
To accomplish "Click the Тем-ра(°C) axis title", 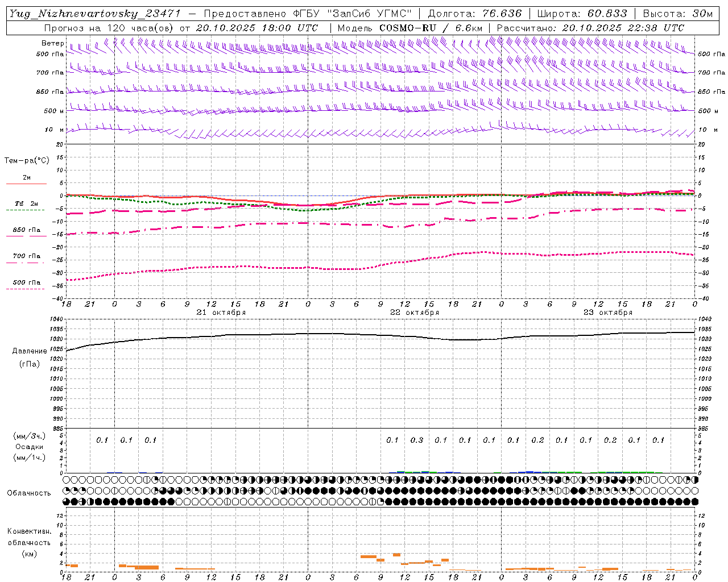I will coord(27,161).
